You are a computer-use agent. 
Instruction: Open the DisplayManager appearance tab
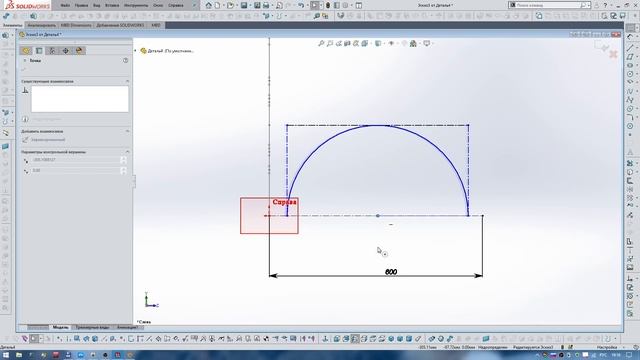79,51
